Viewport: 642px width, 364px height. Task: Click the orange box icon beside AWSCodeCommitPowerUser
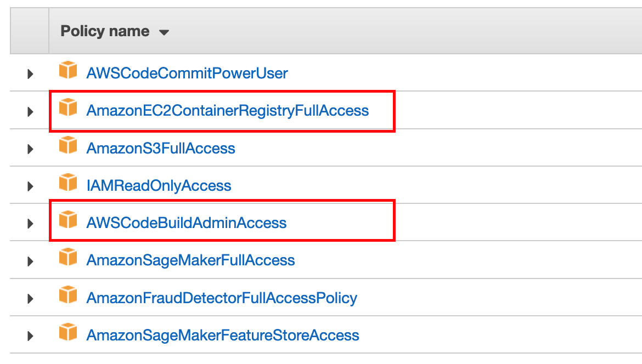(x=68, y=70)
